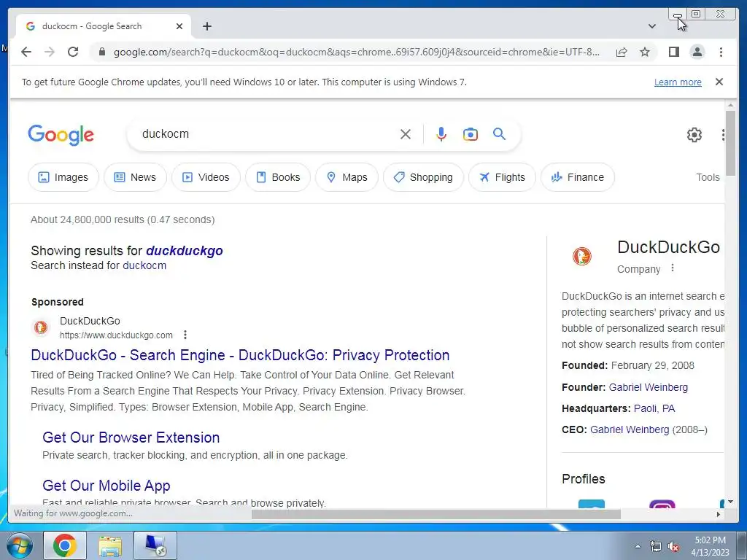This screenshot has width=747, height=560.
Task: Click the forward navigation arrow
Action: (50, 52)
